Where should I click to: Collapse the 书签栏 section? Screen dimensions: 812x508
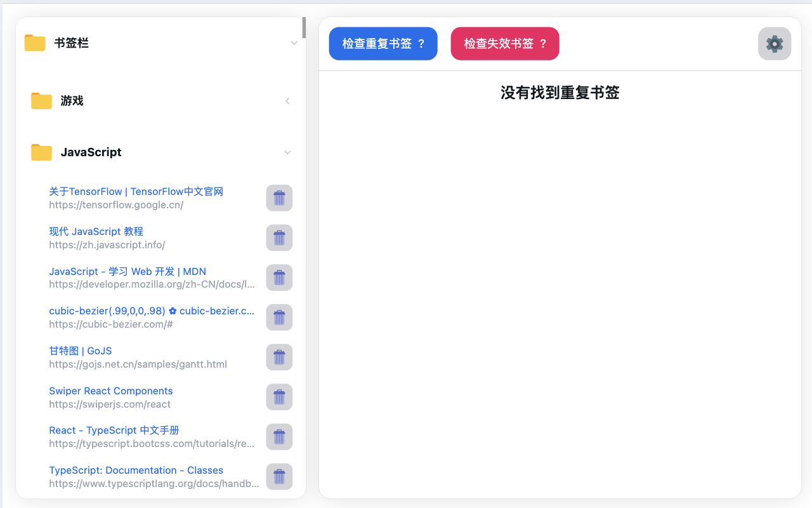(294, 43)
